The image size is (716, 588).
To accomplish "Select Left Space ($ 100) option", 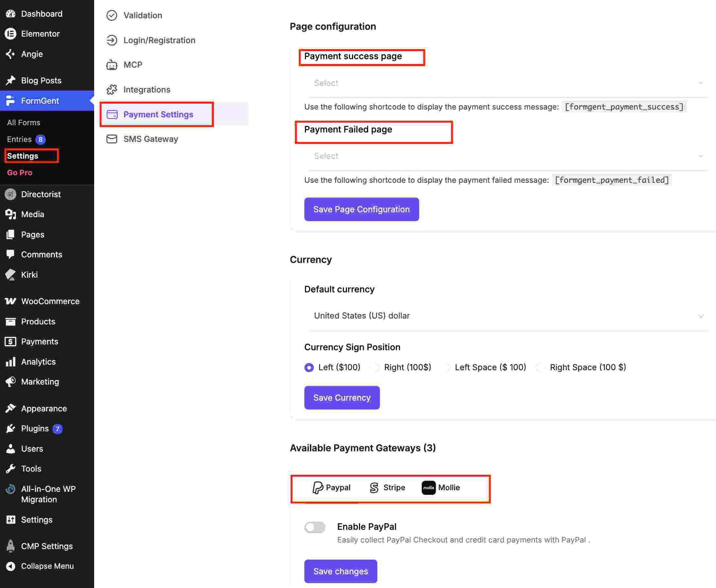I will (446, 368).
